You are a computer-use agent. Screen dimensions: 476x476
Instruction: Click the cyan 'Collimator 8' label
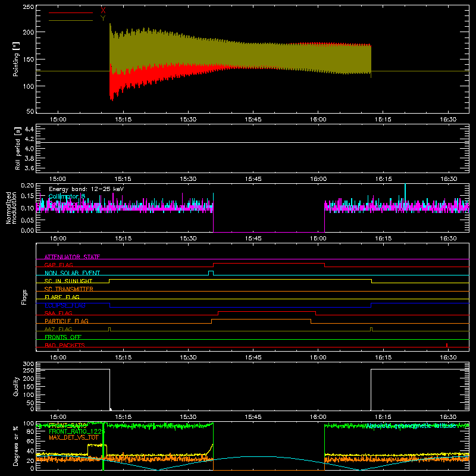(x=67, y=196)
